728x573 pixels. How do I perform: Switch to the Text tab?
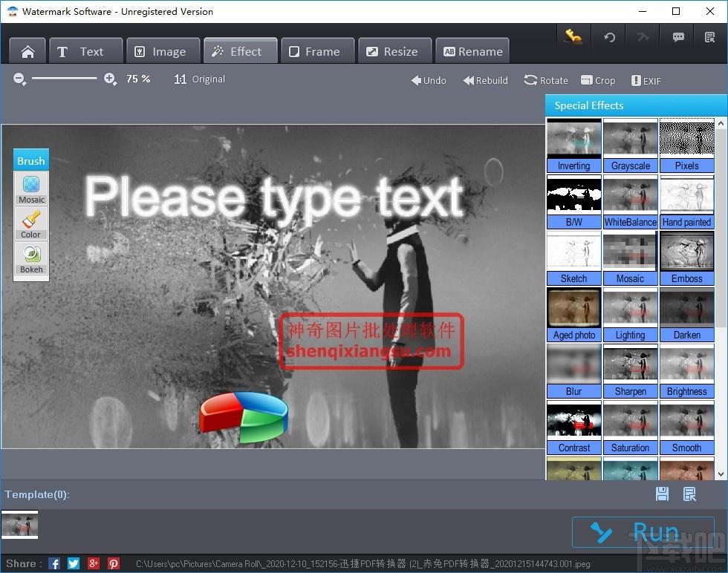coord(86,51)
